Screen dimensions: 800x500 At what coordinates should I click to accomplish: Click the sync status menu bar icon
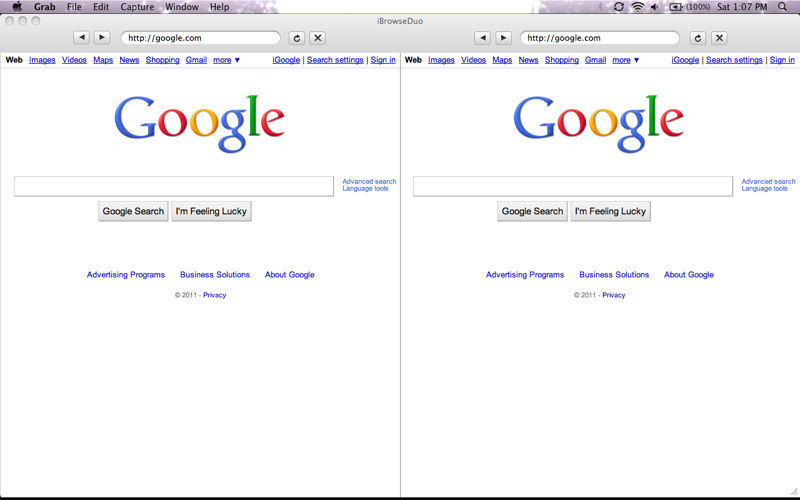click(x=618, y=7)
